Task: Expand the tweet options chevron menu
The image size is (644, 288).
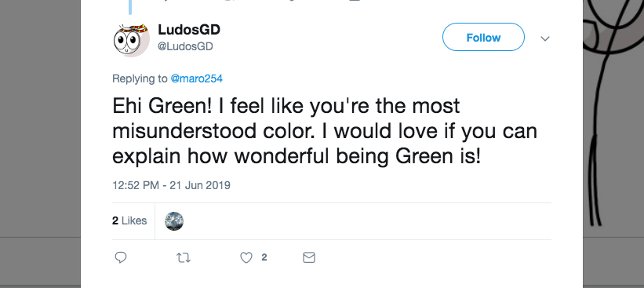Action: [x=545, y=38]
